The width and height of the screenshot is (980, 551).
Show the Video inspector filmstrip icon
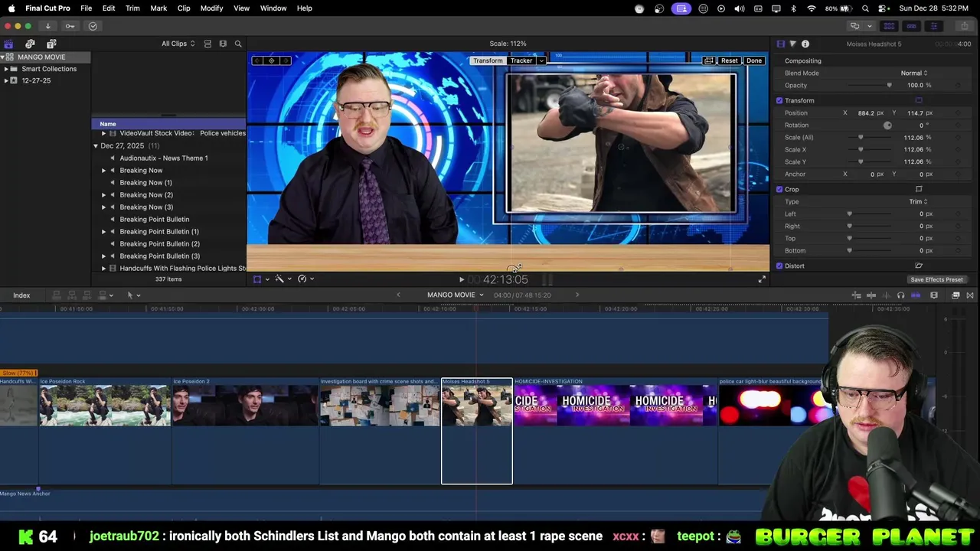780,44
